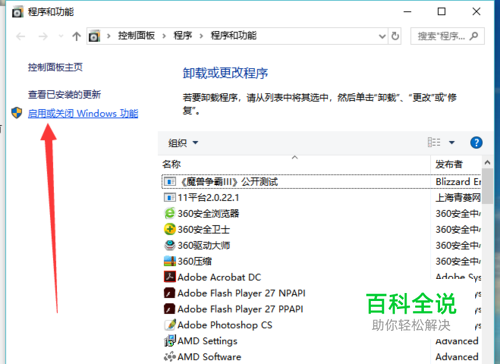Click the Flash Player 27 NPAPI icon
The width and height of the screenshot is (500, 364).
click(x=170, y=293)
